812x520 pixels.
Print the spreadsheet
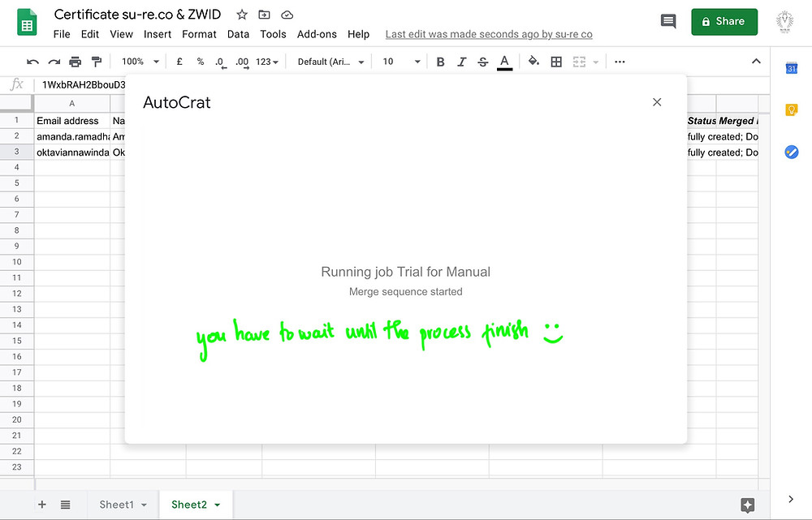[75, 62]
